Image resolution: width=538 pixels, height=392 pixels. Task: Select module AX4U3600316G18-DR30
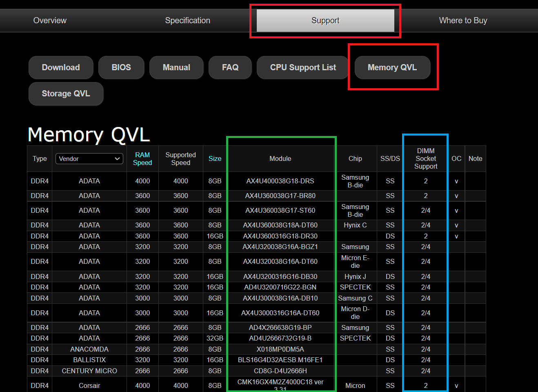coord(280,236)
